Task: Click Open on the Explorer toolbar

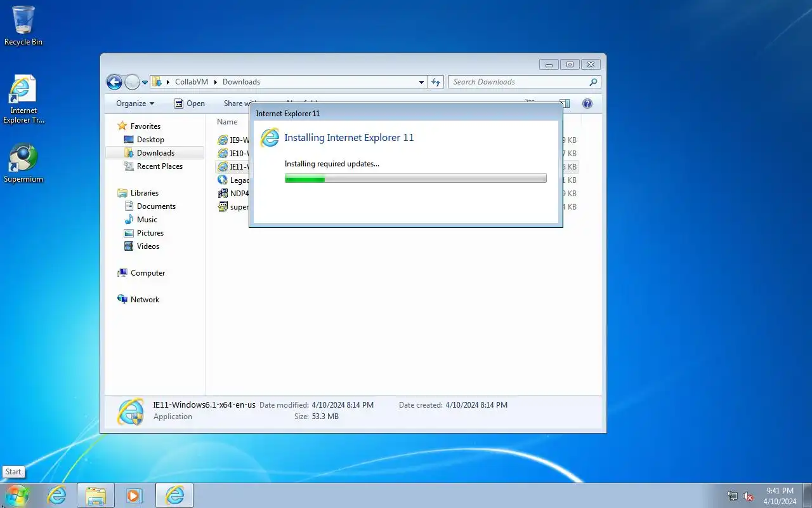Action: tap(190, 104)
